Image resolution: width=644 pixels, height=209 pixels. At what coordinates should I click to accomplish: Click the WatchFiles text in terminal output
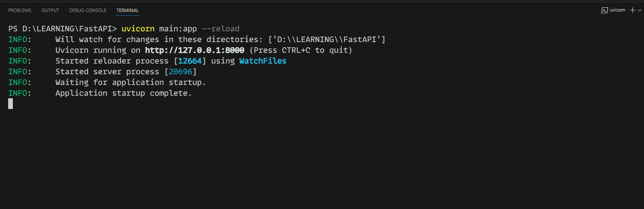(263, 61)
